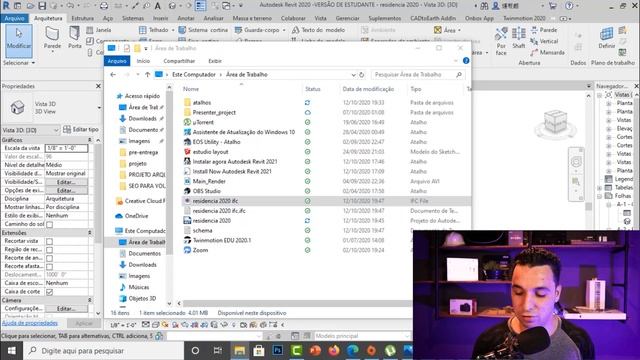Save the Revit project from quick access toolbar

[x=42, y=6]
